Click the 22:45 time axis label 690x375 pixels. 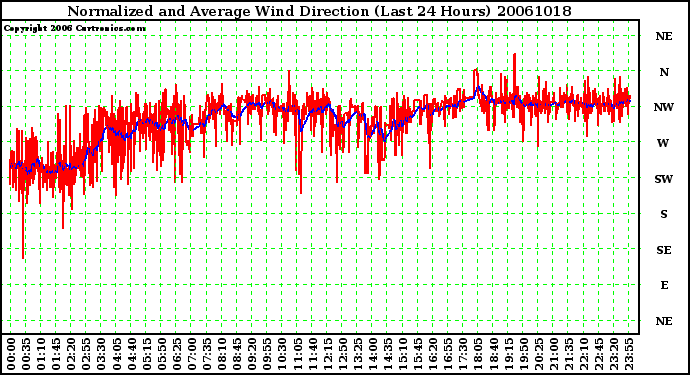pyautogui.click(x=599, y=354)
